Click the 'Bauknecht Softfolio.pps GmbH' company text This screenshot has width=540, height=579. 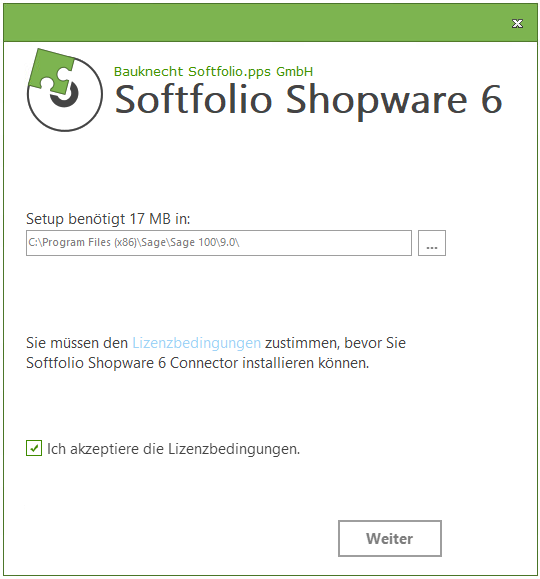(213, 71)
